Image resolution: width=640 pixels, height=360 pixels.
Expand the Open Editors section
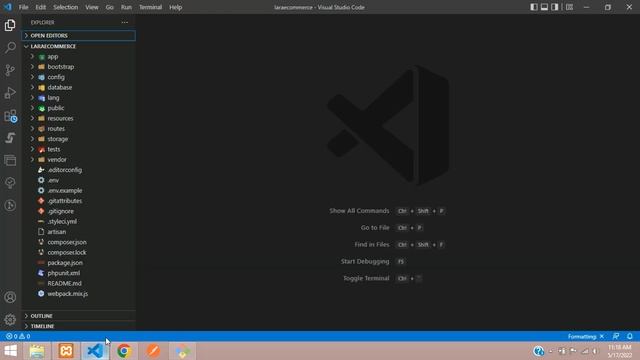tap(78, 36)
